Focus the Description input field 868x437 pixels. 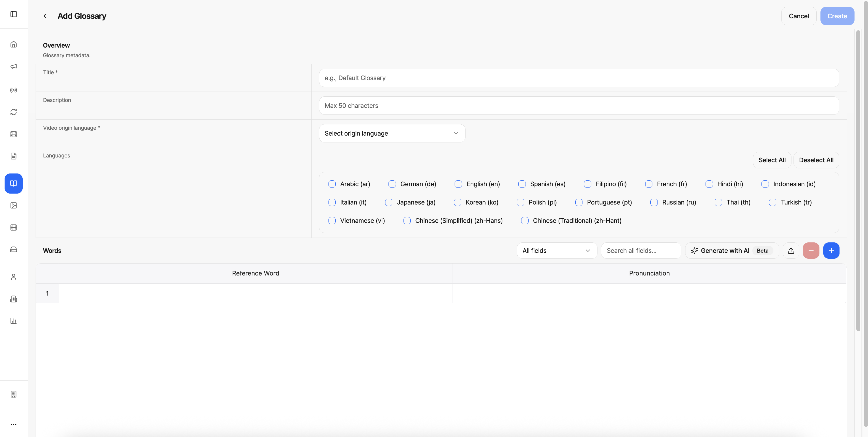point(579,106)
